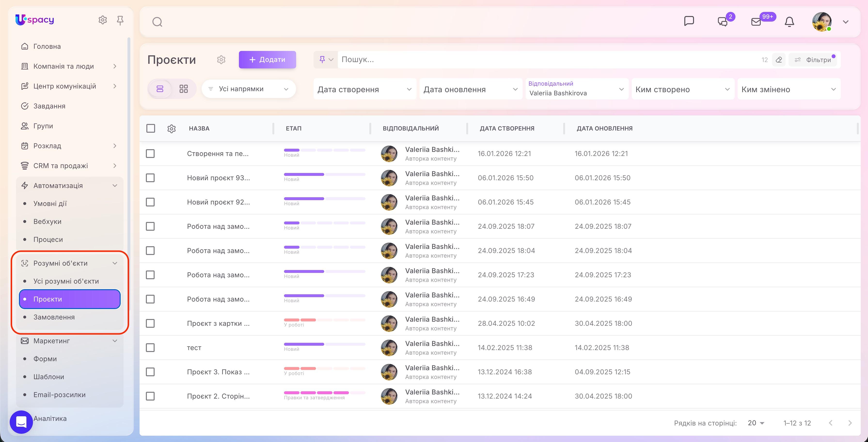Open the messenger chat bubble icon
The image size is (868, 442).
(689, 21)
